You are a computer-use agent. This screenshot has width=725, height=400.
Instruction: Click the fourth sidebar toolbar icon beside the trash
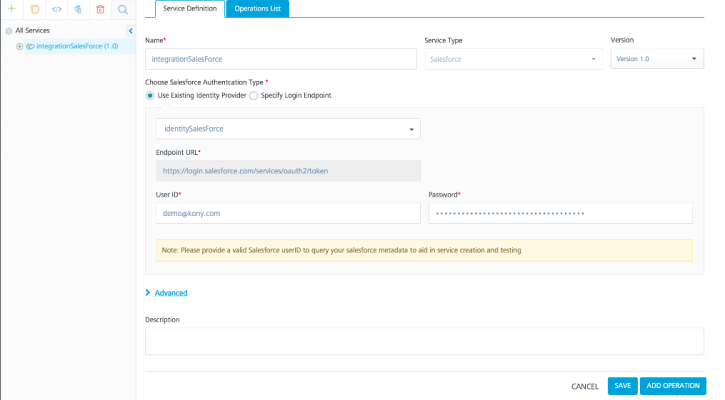pos(78,9)
